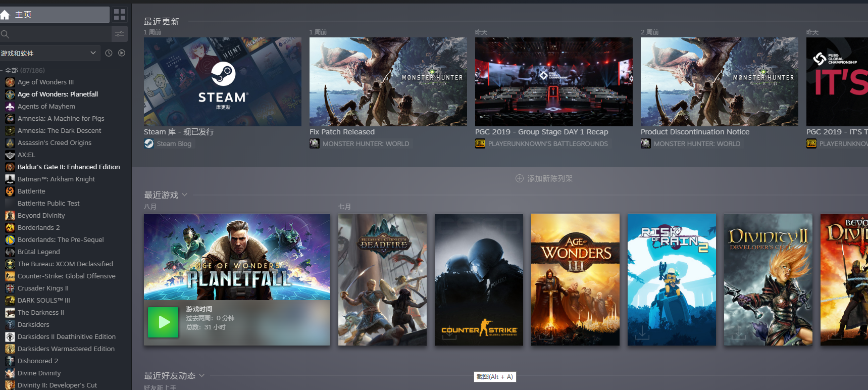The height and width of the screenshot is (390, 868).
Task: Click Beyond Divinity game icon
Action: pos(10,215)
